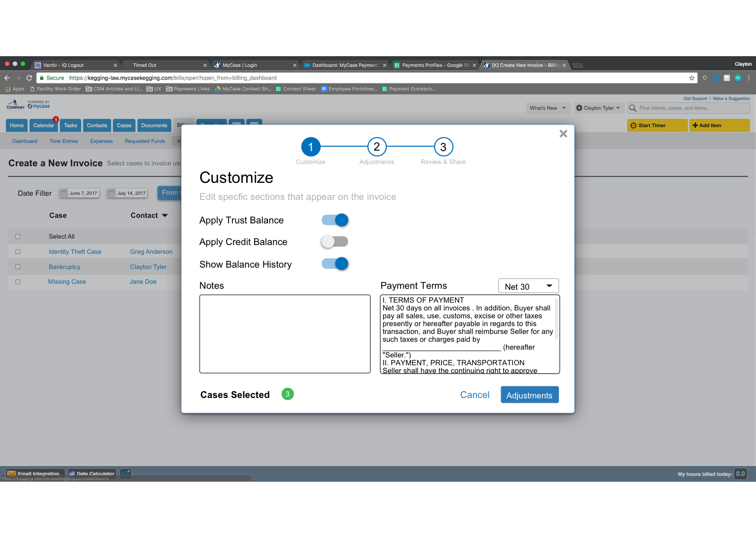The width and height of the screenshot is (756, 538).
Task: Open the What's New dropdown
Action: 548,108
